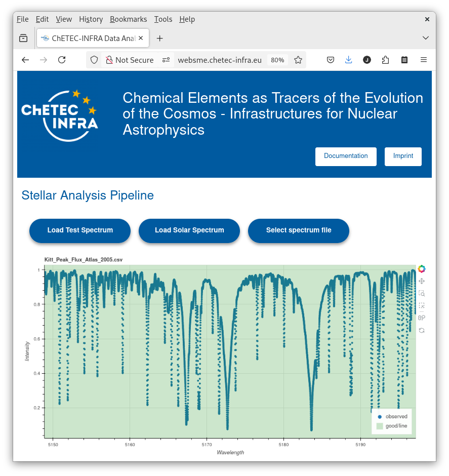This screenshot has width=449, height=476.
Task: Reset the plot view
Action: click(x=421, y=330)
